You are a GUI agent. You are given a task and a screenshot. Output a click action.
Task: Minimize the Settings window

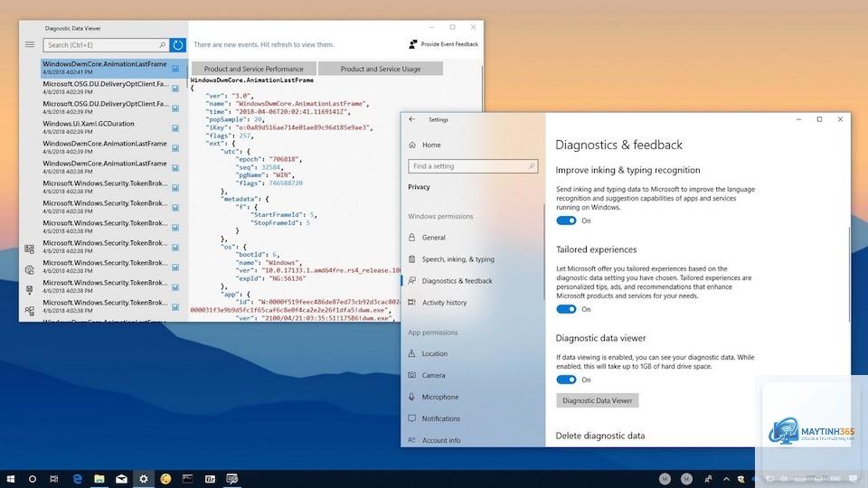point(798,119)
